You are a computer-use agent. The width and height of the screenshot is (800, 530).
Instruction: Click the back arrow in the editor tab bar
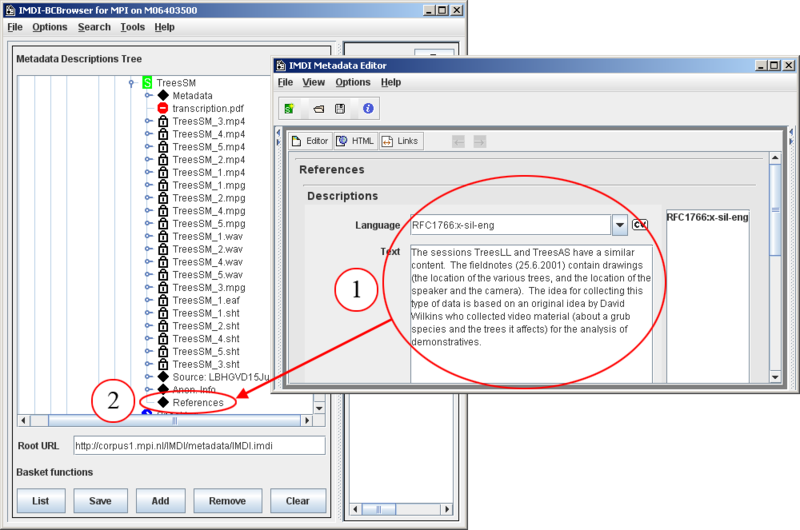point(458,141)
